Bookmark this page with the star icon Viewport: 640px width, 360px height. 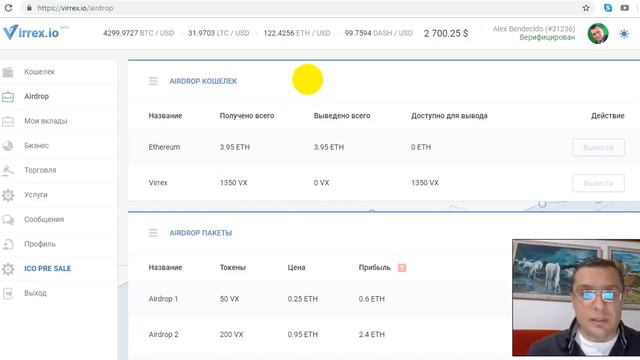[586, 8]
